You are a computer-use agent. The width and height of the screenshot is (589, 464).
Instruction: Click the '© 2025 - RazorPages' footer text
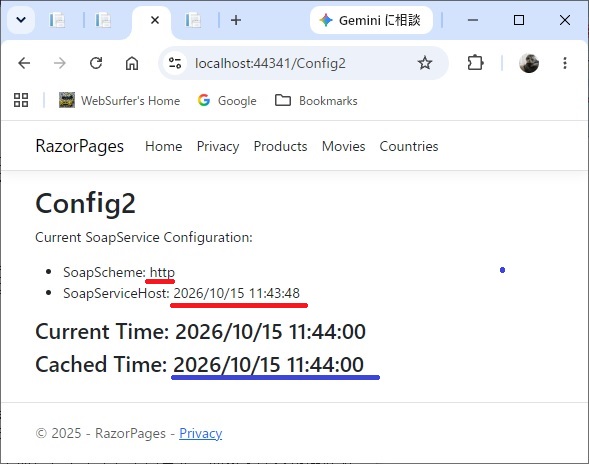pyautogui.click(x=101, y=433)
